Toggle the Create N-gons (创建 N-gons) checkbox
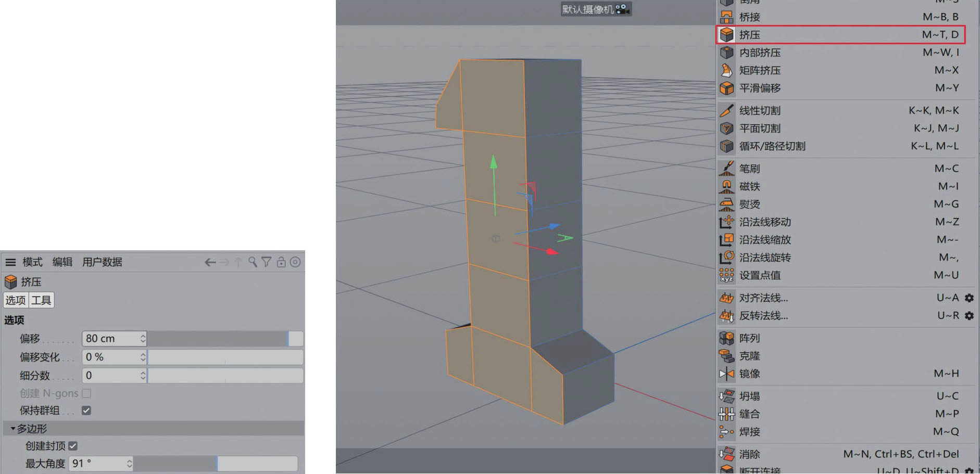The height and width of the screenshot is (474, 980). (86, 393)
